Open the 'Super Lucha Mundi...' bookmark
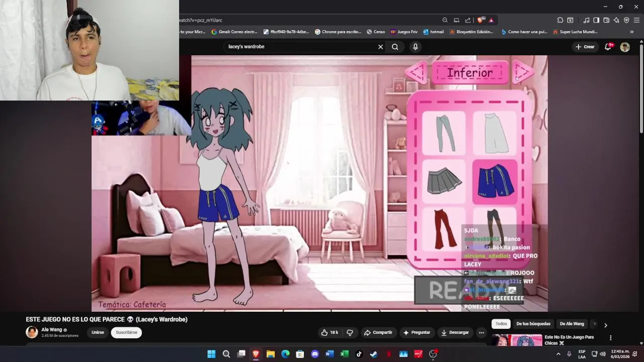Viewport: 644px width, 362px height. 575,32
